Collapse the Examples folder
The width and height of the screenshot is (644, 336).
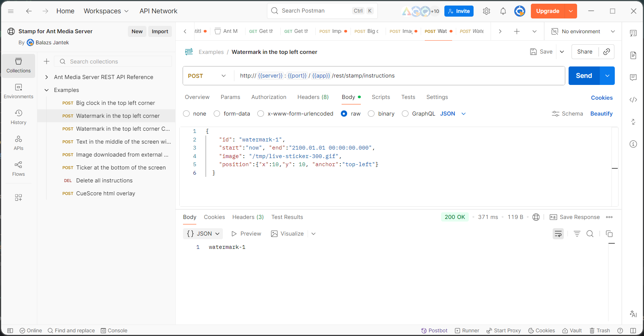coord(47,90)
